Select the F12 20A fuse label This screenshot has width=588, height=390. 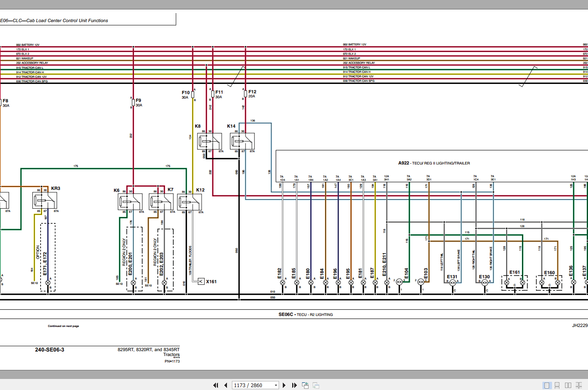pyautogui.click(x=252, y=94)
